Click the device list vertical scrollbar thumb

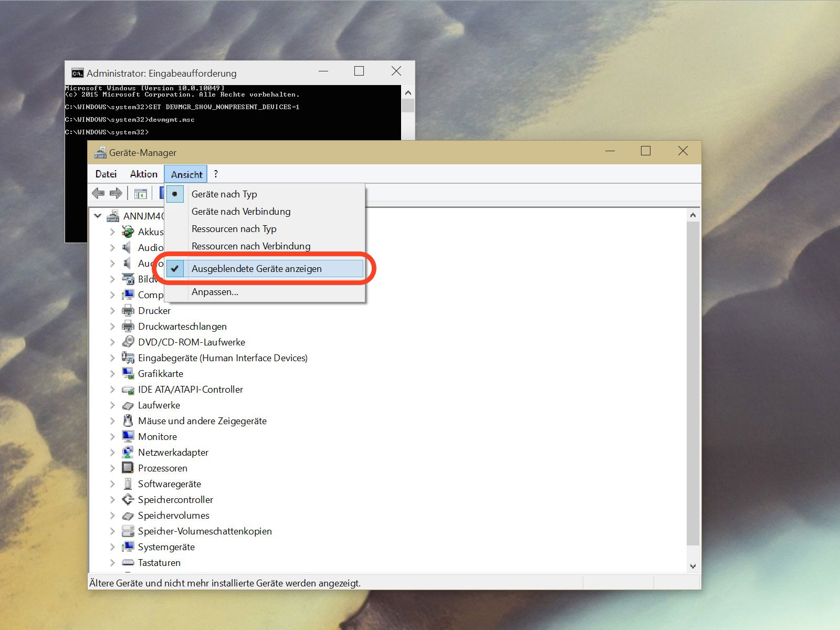(x=693, y=383)
